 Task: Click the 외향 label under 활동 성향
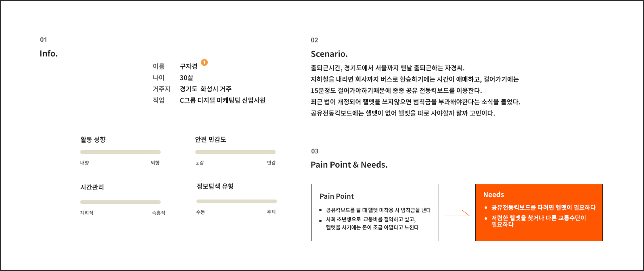coord(155,163)
